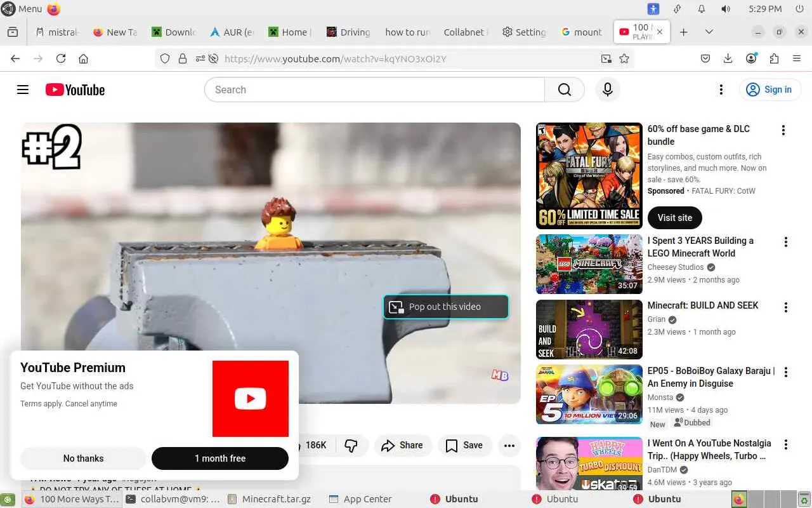
Task: Open the Firefox View button left of the tabs
Action: pos(13,32)
